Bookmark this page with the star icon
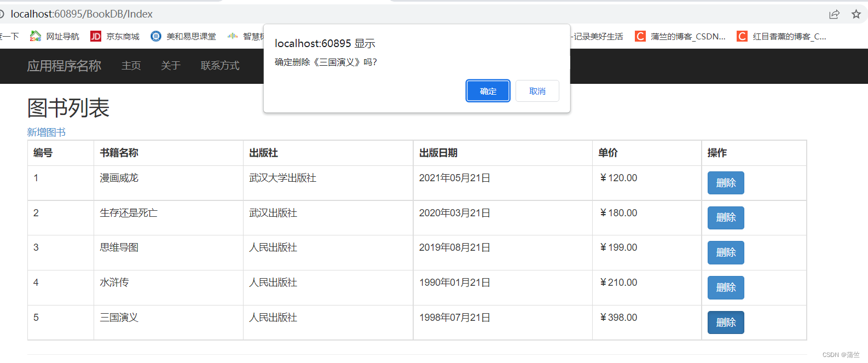The height and width of the screenshot is (363, 868). 856,14
